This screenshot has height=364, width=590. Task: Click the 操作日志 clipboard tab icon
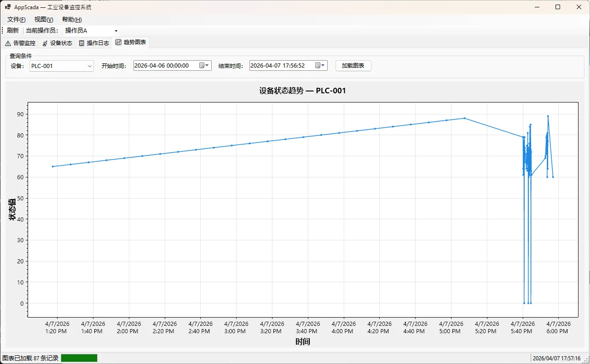pos(81,43)
